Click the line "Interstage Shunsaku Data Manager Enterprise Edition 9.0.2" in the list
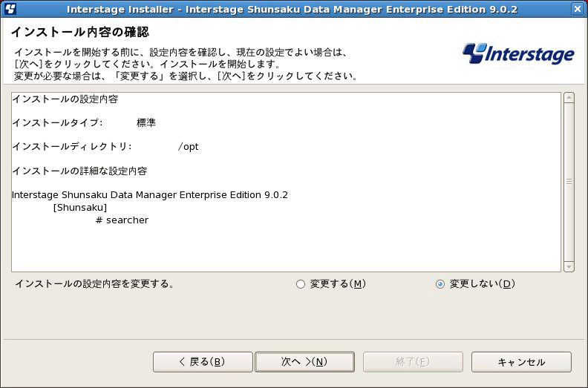Viewport: 588px width, 388px height. pyautogui.click(x=150, y=195)
